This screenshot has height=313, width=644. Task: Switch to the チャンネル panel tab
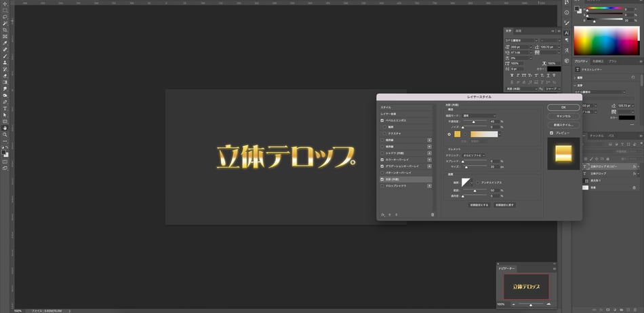pos(597,136)
